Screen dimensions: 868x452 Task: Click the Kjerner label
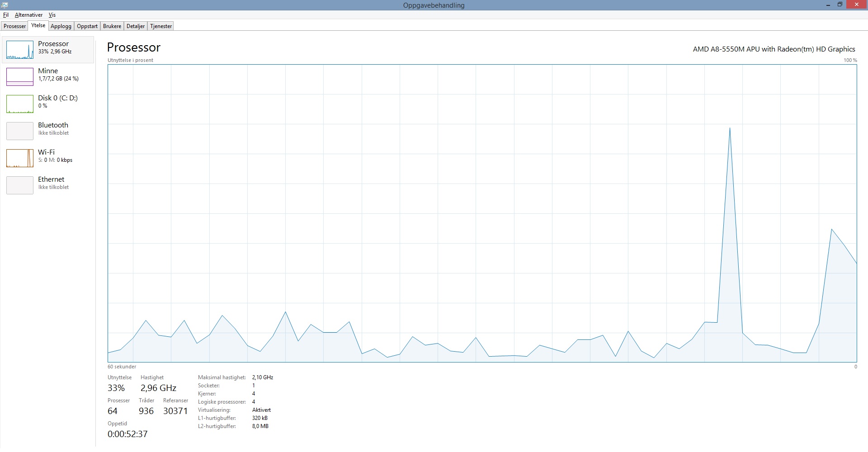click(207, 394)
